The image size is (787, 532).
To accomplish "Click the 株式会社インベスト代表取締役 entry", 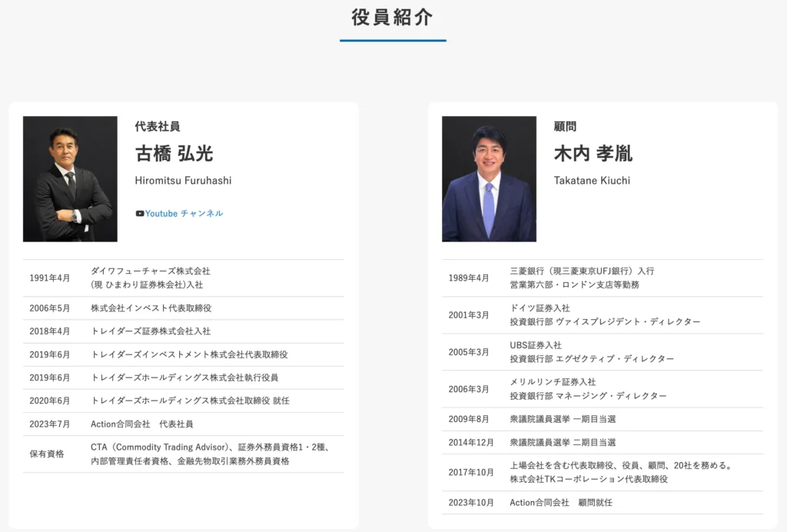I will point(151,308).
